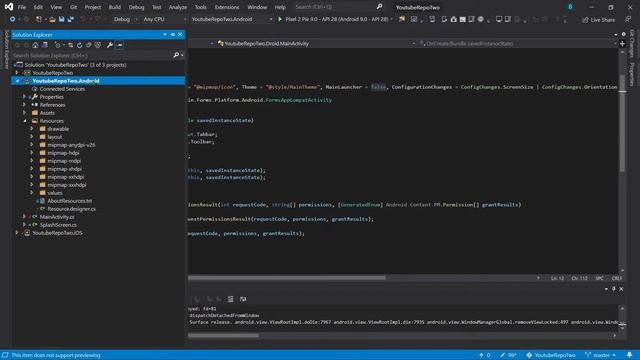Collapse the YoutubeRepoTwo.Android project node
The height and width of the screenshot is (360, 640).
[17, 81]
